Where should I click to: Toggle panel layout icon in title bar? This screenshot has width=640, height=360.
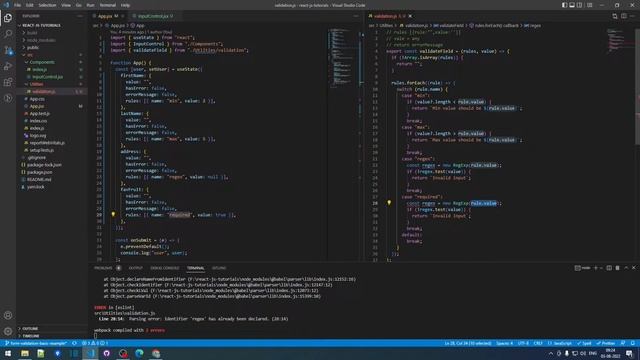point(572,5)
